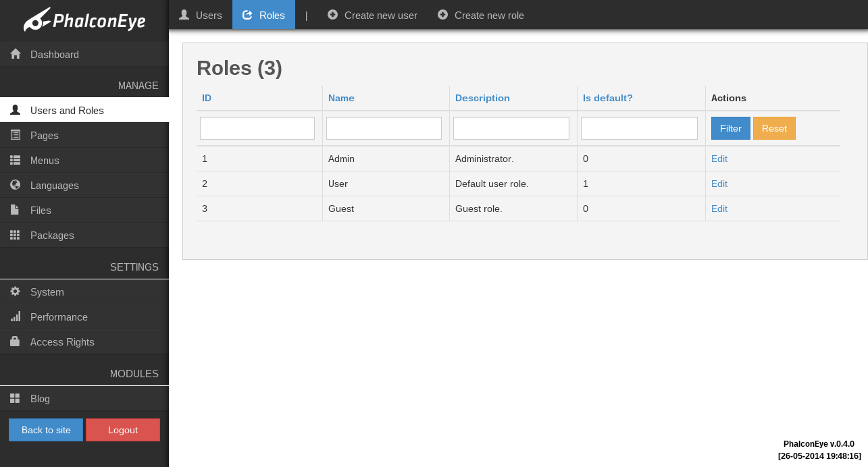This screenshot has width=868, height=467.
Task: Click the plus icon beside Create new user
Action: click(x=332, y=15)
